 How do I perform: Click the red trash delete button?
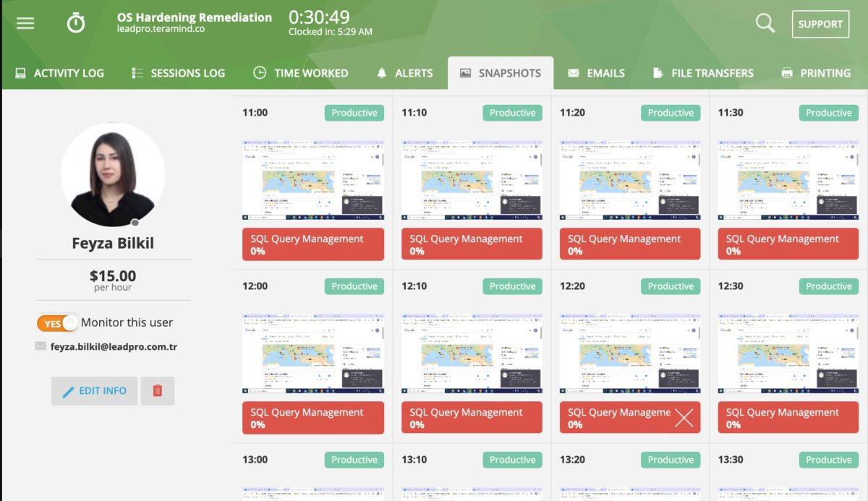pos(158,391)
